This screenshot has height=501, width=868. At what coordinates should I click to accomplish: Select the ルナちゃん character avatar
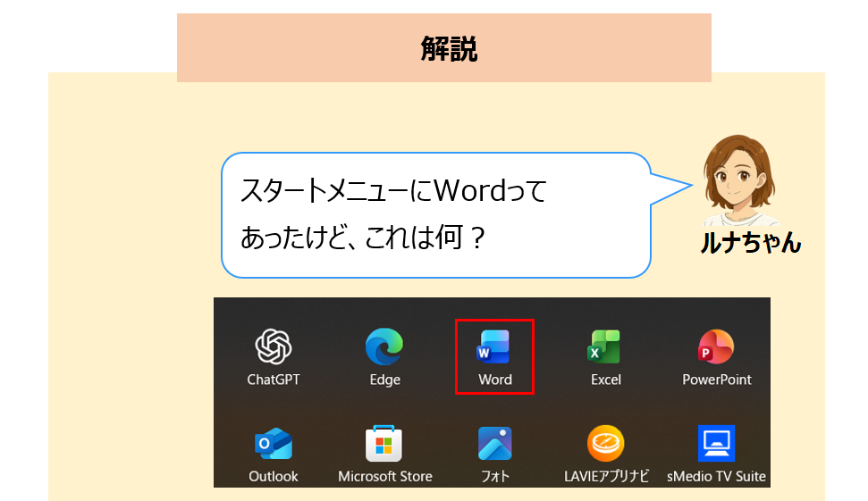(x=738, y=183)
